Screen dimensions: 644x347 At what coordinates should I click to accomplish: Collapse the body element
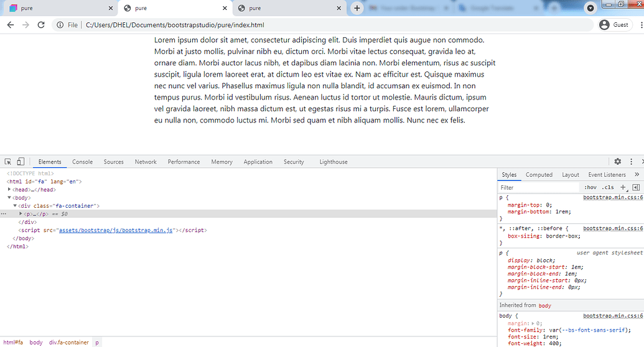point(9,198)
